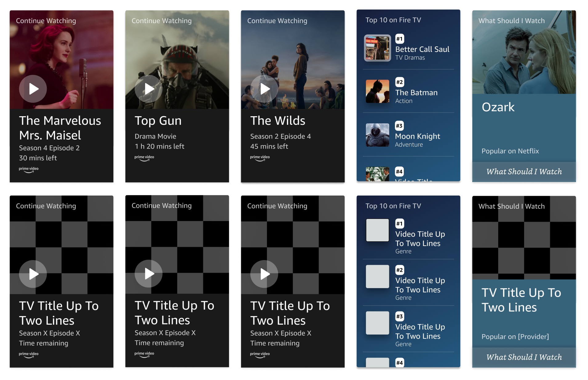Click the #1 badge above Better Call Saul

pyautogui.click(x=399, y=39)
